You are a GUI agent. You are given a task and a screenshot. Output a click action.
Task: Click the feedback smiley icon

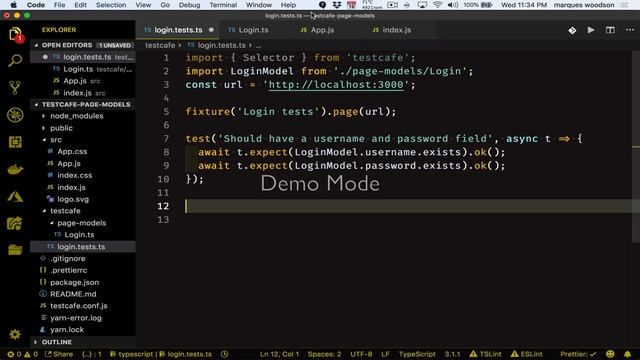pyautogui.click(x=610, y=354)
